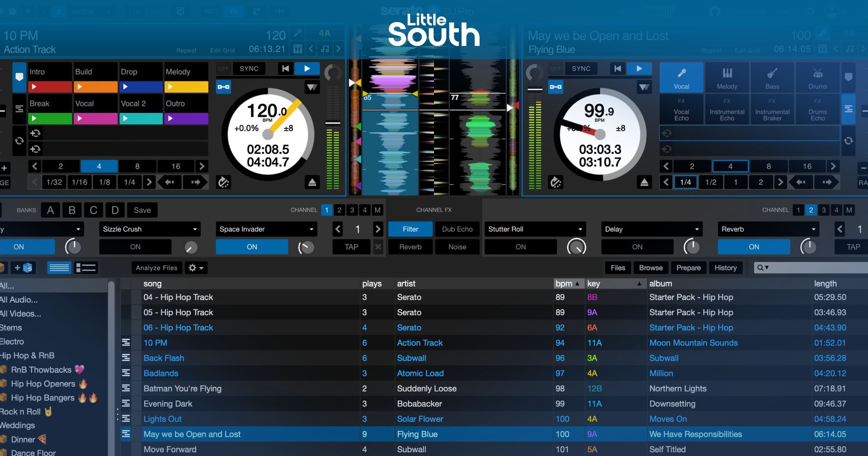Open the hot cue tab on right deck
This screenshot has width=868, height=456.
tap(849, 77)
